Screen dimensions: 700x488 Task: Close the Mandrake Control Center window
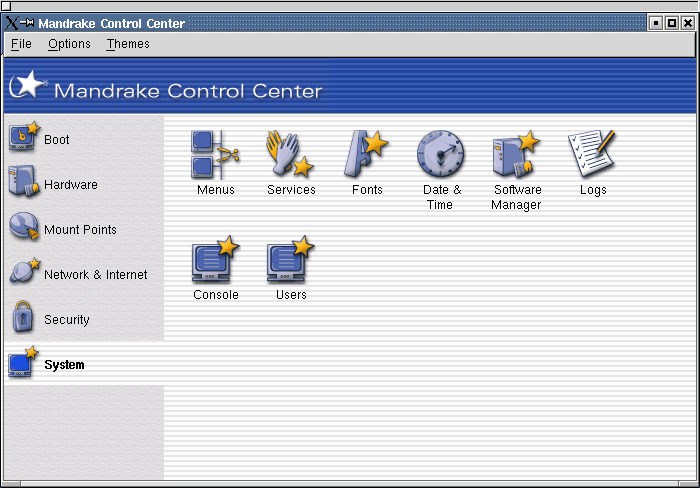[688, 23]
